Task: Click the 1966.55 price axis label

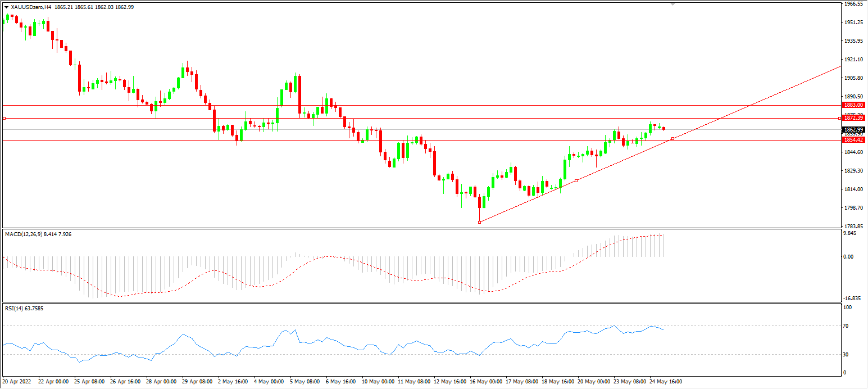Action: coord(853,3)
